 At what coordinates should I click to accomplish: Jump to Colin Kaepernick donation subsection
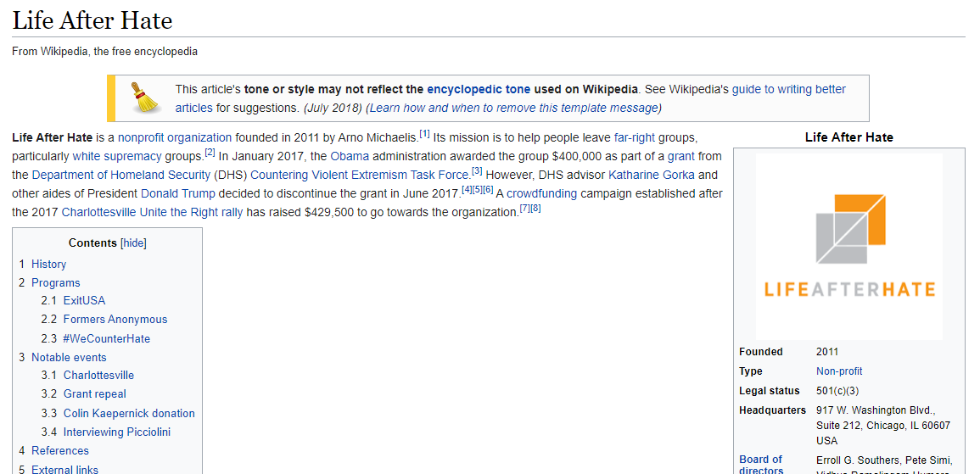[129, 414]
